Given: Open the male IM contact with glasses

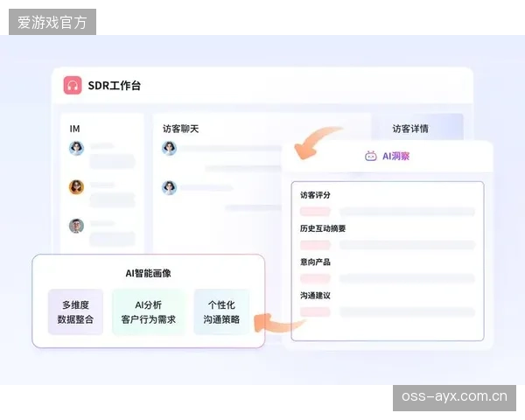Looking at the screenshot, I should pos(76,226).
